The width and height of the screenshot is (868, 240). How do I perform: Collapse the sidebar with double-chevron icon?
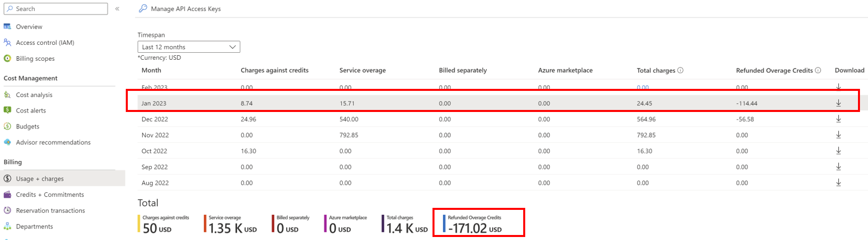tap(117, 9)
